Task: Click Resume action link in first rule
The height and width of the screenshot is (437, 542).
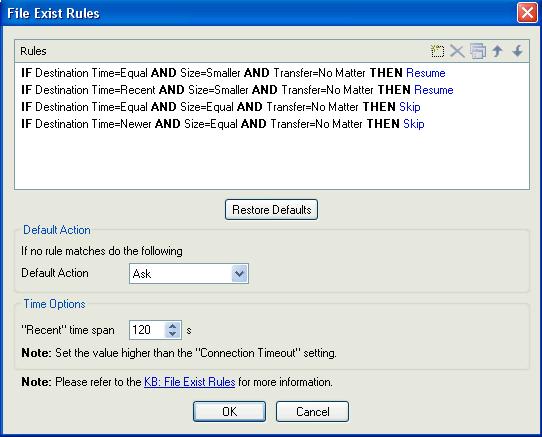Action: [426, 73]
